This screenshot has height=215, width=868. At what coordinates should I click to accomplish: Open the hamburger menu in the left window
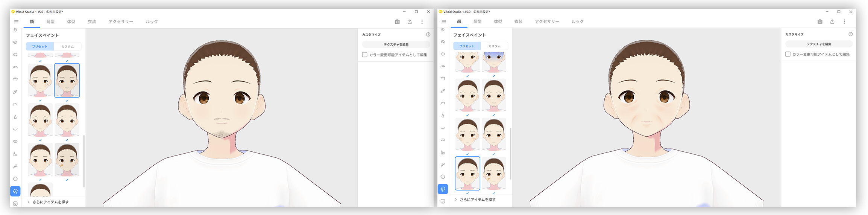[x=16, y=22]
